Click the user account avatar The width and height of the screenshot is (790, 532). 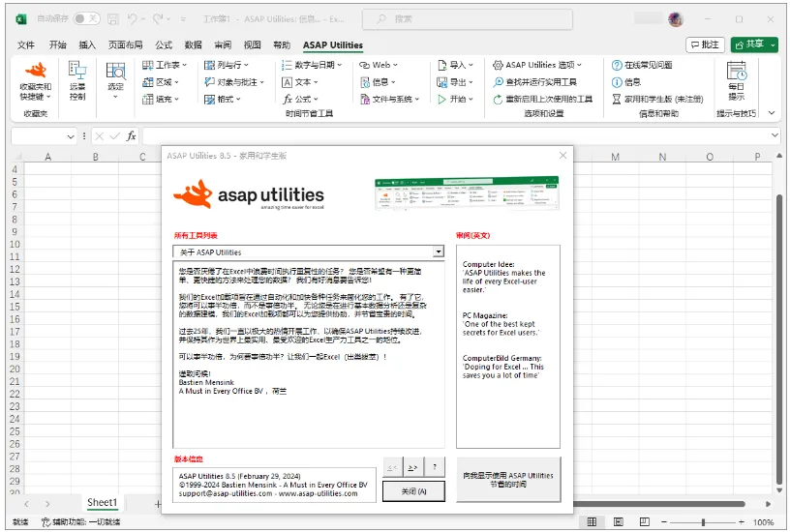point(676,19)
